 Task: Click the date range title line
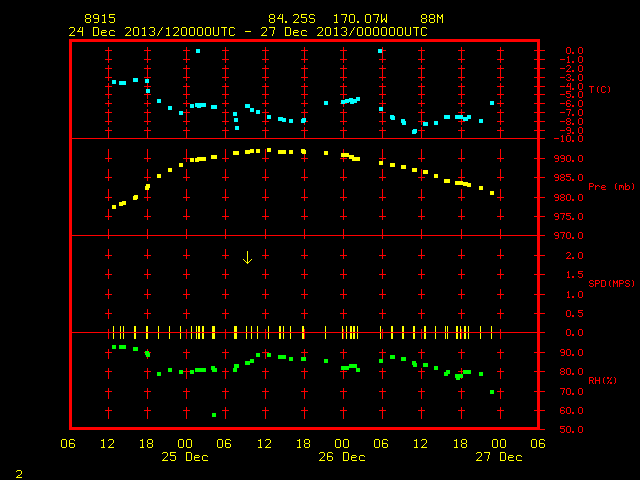pos(248,32)
